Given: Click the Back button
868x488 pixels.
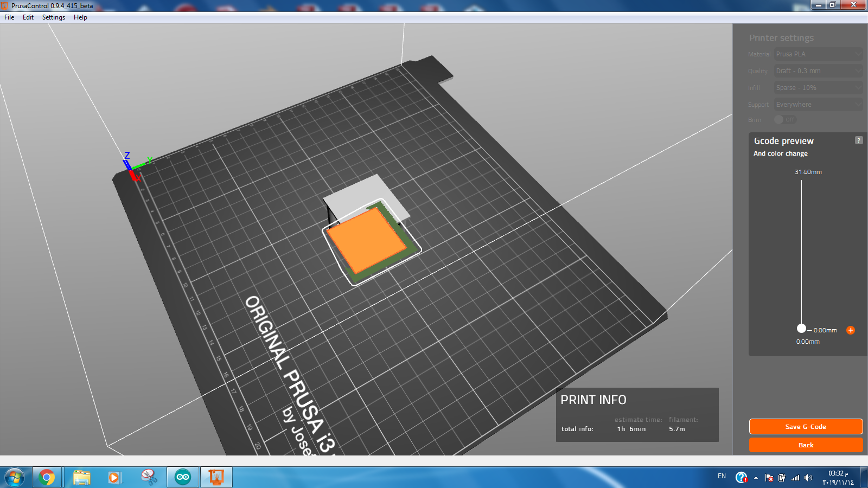Looking at the screenshot, I should coord(806,445).
